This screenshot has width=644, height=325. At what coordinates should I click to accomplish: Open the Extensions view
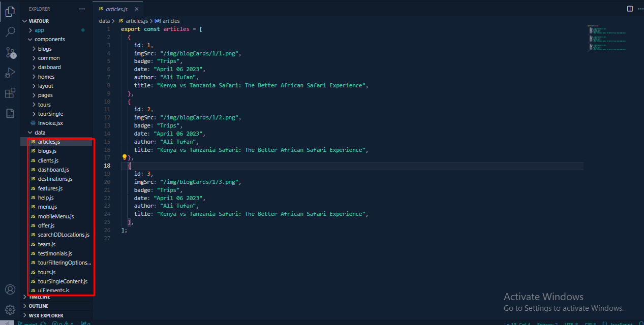tap(10, 93)
